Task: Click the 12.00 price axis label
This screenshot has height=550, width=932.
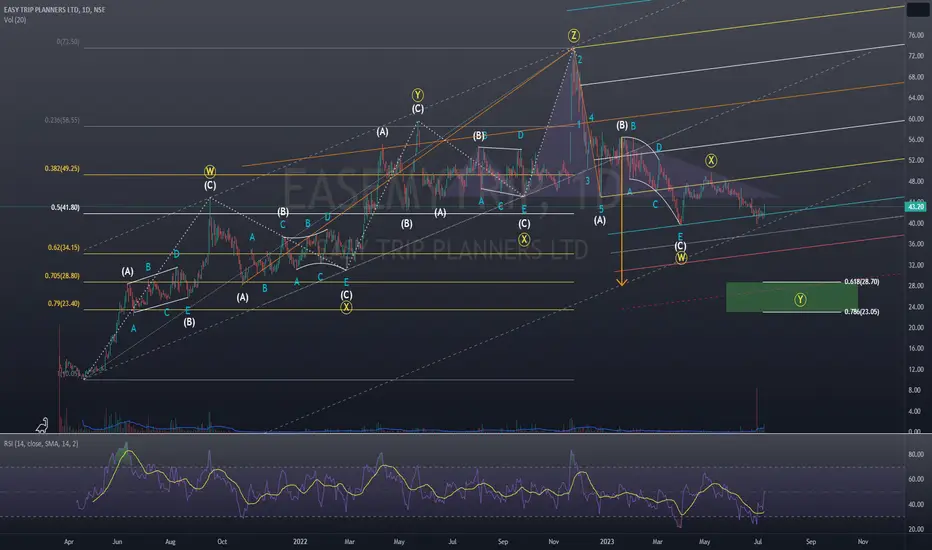Action: point(915,369)
